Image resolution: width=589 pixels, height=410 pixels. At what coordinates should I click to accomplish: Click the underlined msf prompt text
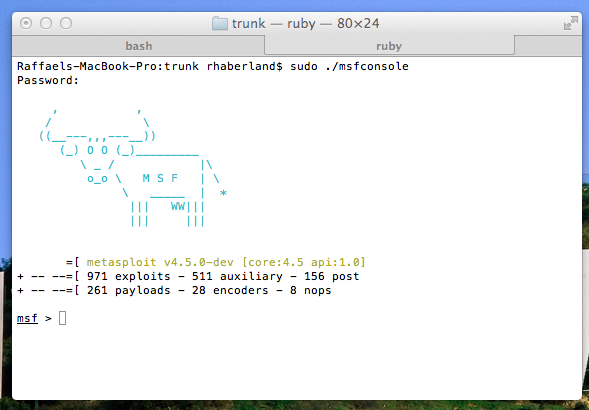pos(27,318)
